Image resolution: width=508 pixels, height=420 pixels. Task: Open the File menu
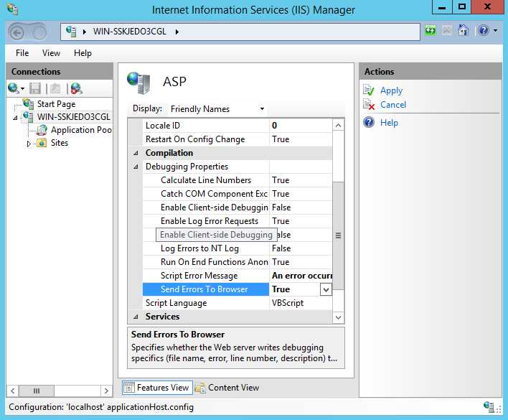click(22, 53)
